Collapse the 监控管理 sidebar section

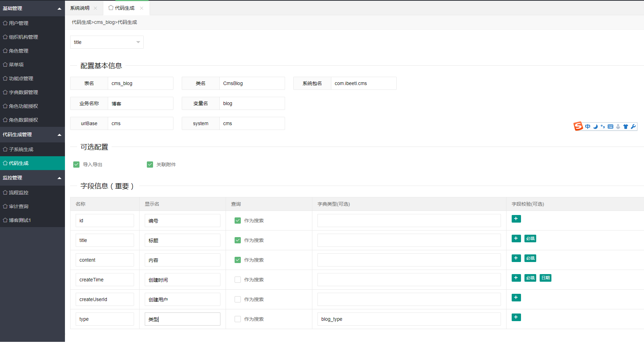[59, 178]
